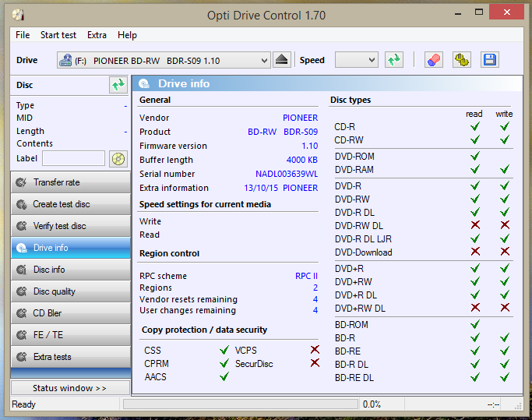This screenshot has height=420, width=532.
Task: Open the Create test disc page
Action: pos(71,204)
